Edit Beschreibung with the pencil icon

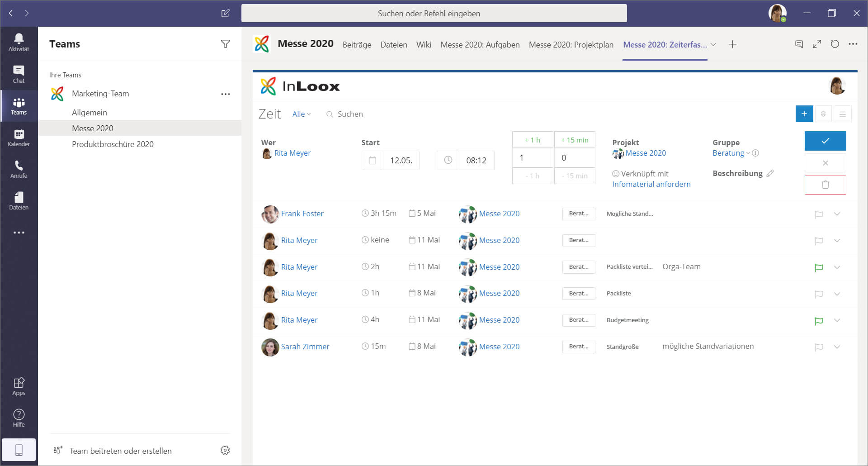770,173
